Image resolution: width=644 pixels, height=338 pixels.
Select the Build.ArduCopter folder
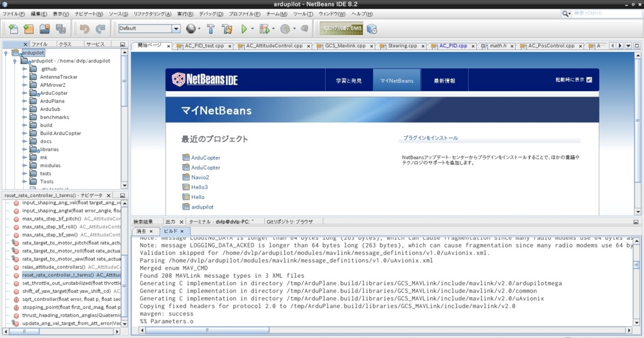click(x=60, y=133)
